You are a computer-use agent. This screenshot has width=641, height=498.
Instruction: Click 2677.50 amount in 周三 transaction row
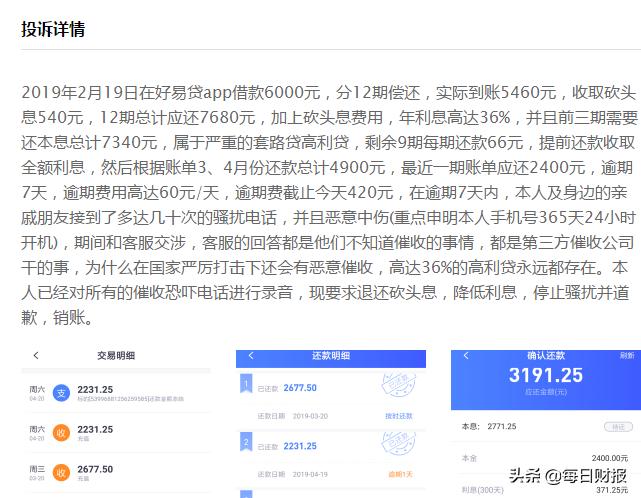(x=95, y=469)
